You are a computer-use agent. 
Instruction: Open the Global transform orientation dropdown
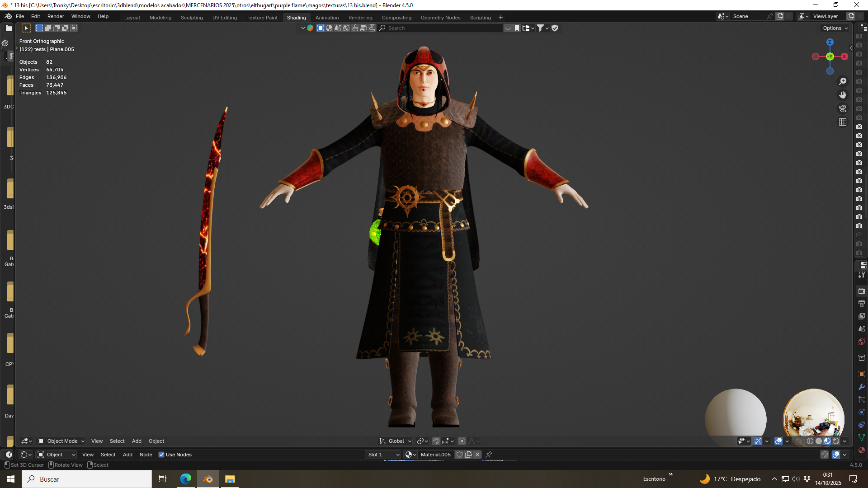pyautogui.click(x=396, y=441)
